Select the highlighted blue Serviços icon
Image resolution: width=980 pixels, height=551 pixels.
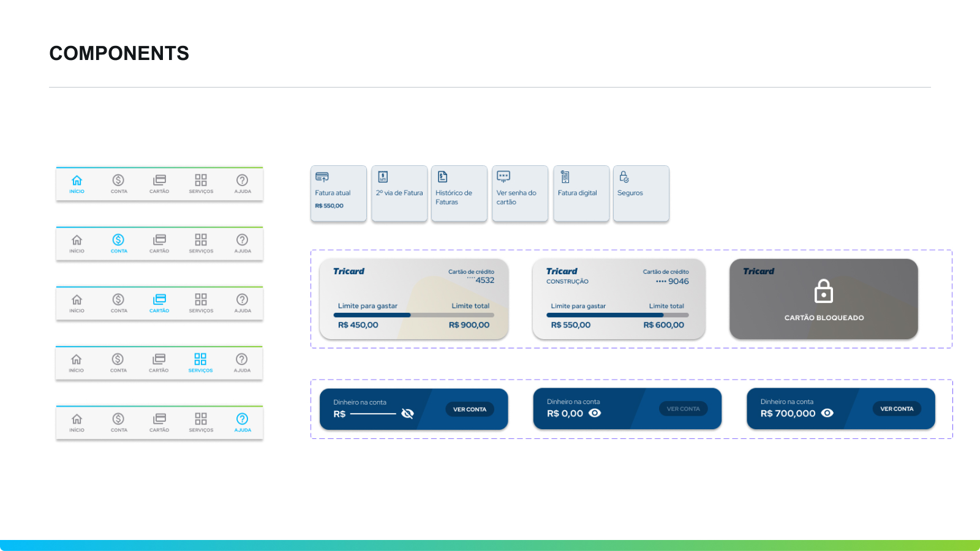(200, 359)
